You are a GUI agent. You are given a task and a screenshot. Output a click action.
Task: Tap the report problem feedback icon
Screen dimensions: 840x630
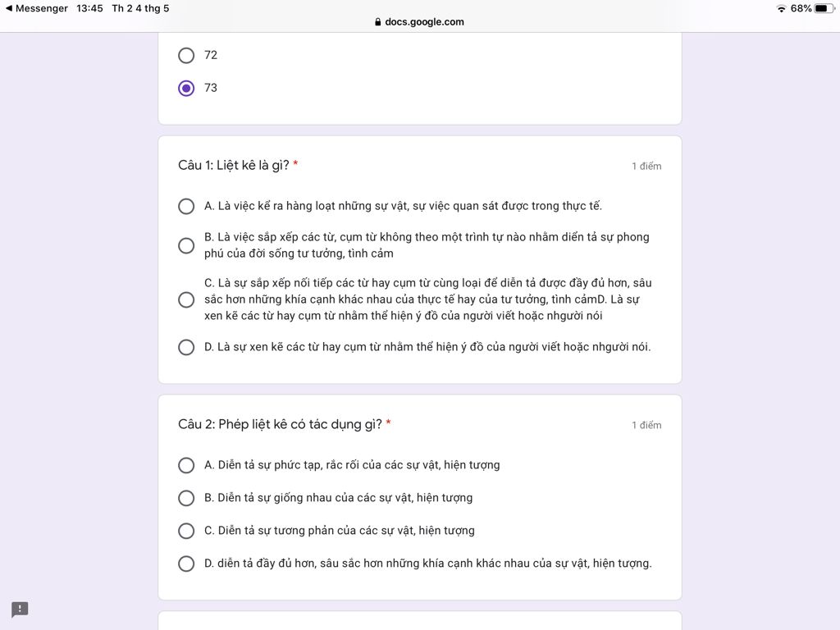(20, 609)
